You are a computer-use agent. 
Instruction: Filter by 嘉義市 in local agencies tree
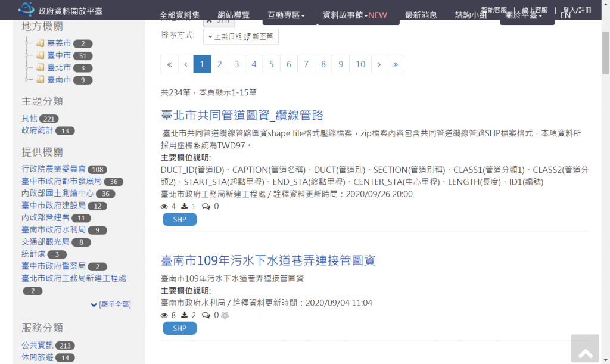coord(59,43)
